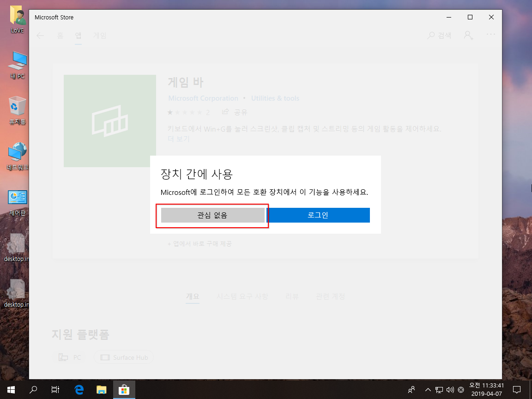The width and height of the screenshot is (532, 399).
Task: Click the PC platform chip
Action: point(70,357)
